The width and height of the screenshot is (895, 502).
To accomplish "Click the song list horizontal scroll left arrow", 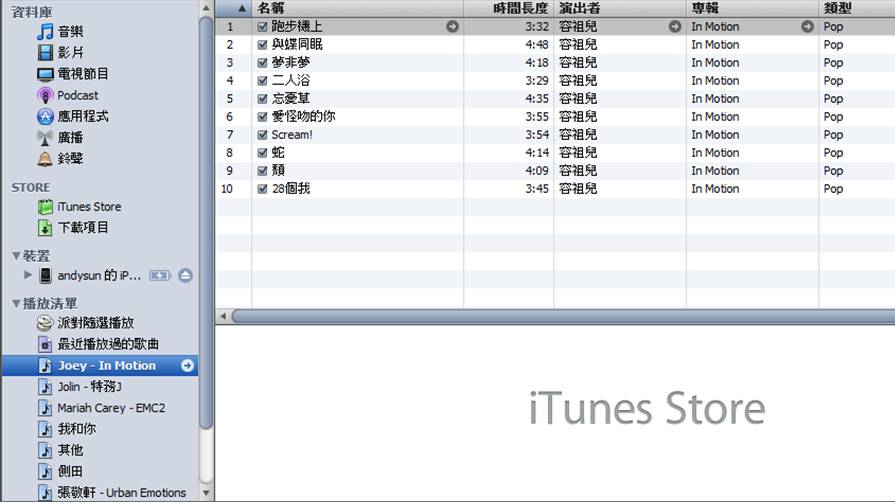I will [223, 316].
